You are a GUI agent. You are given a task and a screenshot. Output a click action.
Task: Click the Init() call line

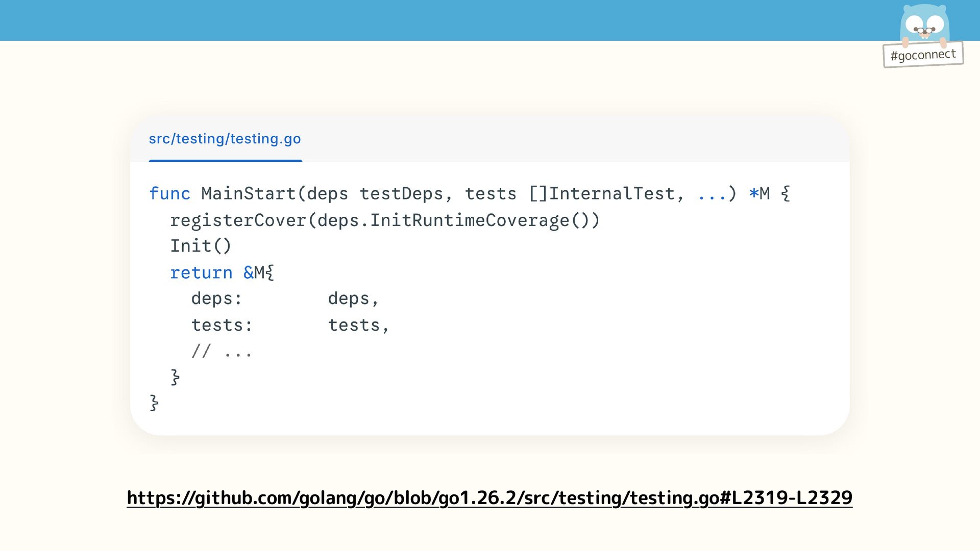(x=201, y=246)
